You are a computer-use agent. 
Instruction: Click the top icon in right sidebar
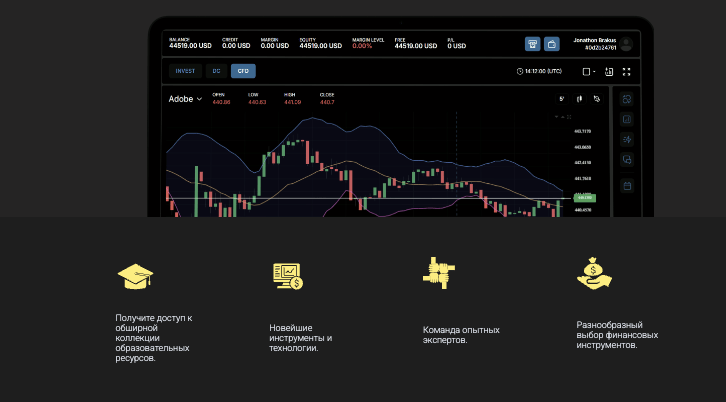coord(627,99)
